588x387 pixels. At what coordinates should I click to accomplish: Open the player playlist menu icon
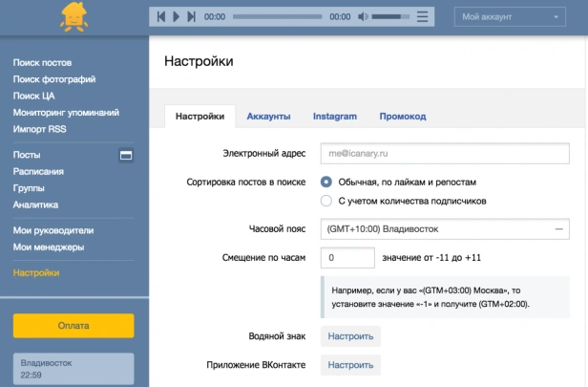[422, 16]
